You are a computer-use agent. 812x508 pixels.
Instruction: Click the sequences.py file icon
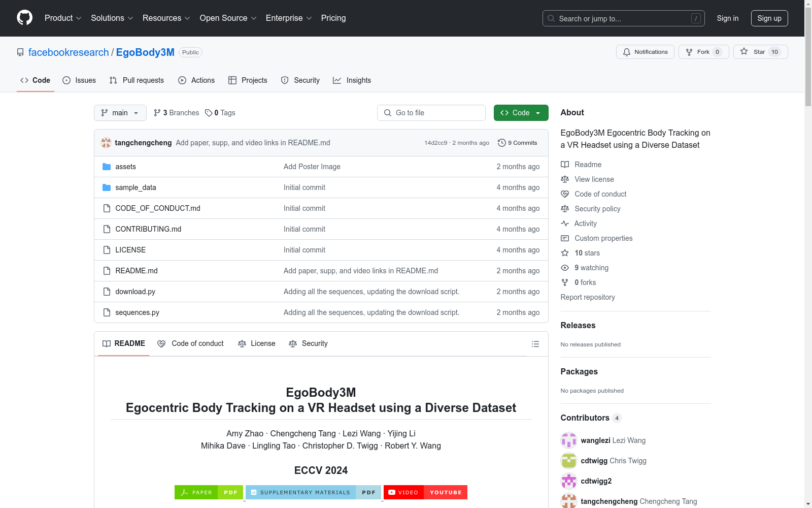point(107,312)
